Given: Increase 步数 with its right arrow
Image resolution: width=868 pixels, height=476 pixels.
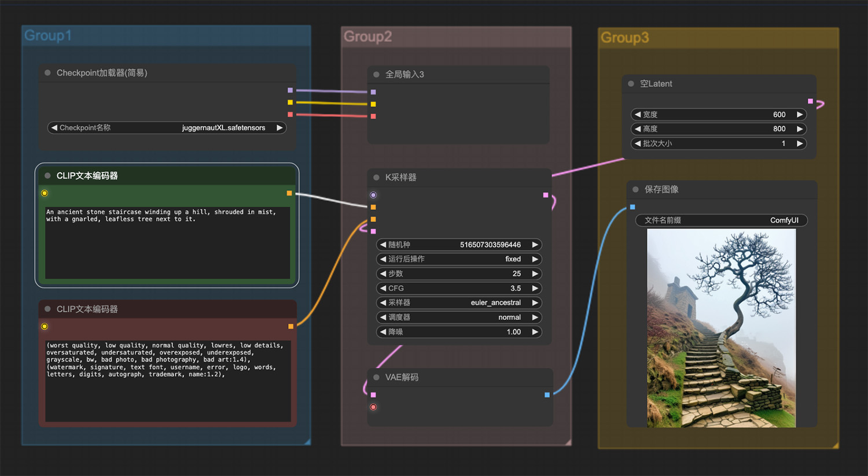Looking at the screenshot, I should (535, 274).
